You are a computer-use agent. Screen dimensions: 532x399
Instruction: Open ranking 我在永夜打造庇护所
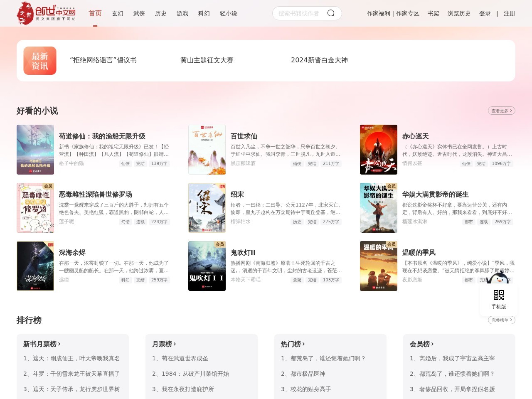coord(183,389)
